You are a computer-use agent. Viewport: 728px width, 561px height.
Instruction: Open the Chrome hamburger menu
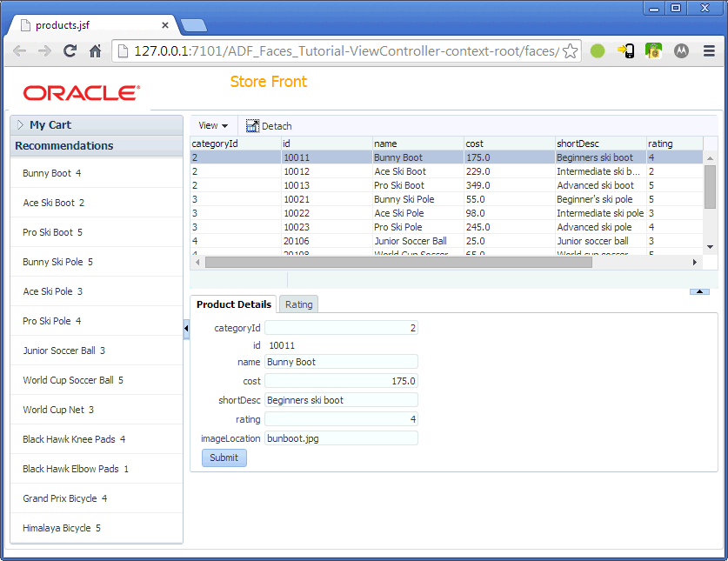coord(709,50)
